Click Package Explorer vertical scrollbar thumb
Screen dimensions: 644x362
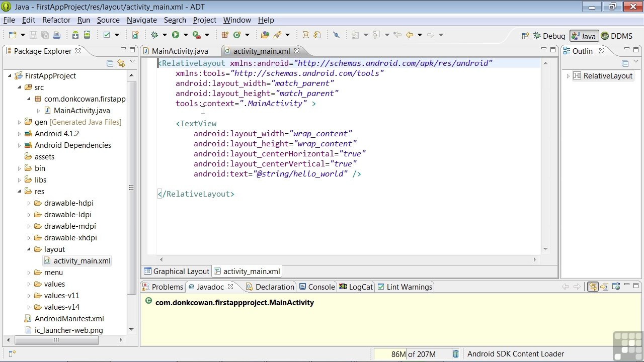click(x=131, y=188)
